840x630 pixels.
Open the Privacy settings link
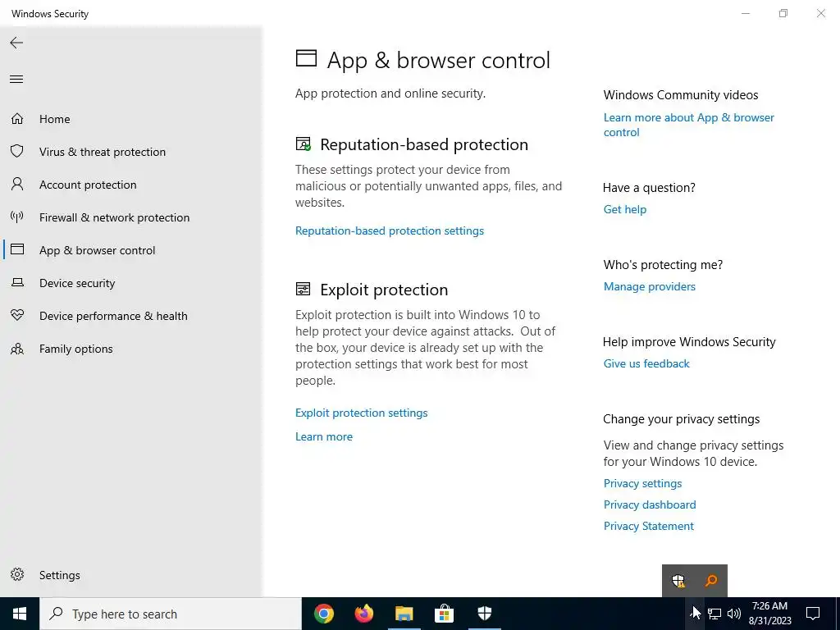coord(643,483)
